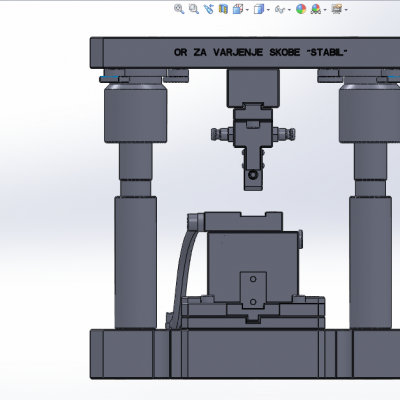400x400 pixels.
Task: Expand the Apply Scene dropdown arrow
Action: 325,10
